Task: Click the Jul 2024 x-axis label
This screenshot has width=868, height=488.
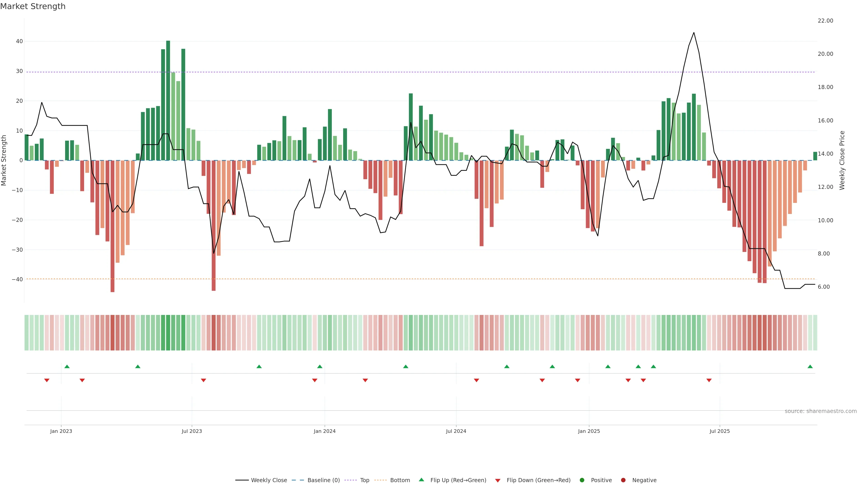Action: coord(456,431)
